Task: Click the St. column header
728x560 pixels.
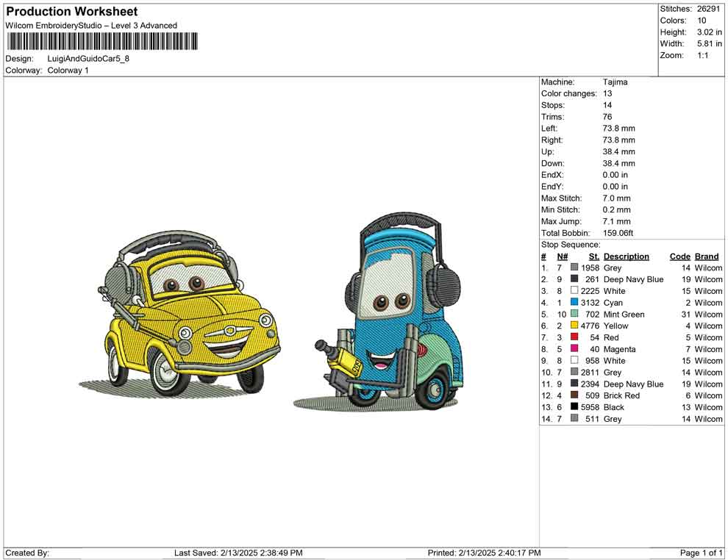Action: click(x=594, y=256)
